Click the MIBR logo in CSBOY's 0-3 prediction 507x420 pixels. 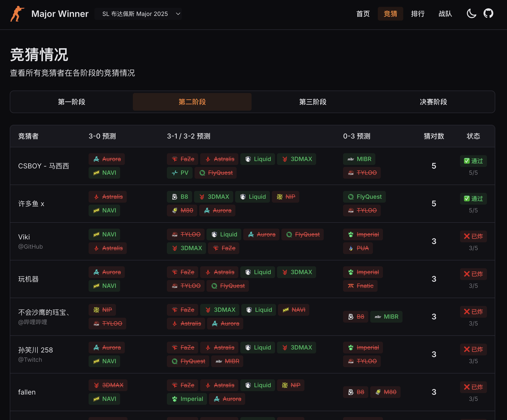(x=351, y=159)
